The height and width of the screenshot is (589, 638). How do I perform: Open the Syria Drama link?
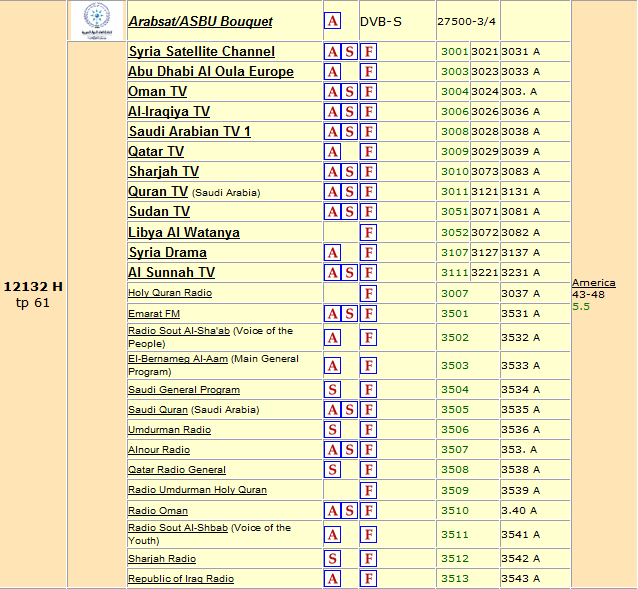(x=168, y=252)
